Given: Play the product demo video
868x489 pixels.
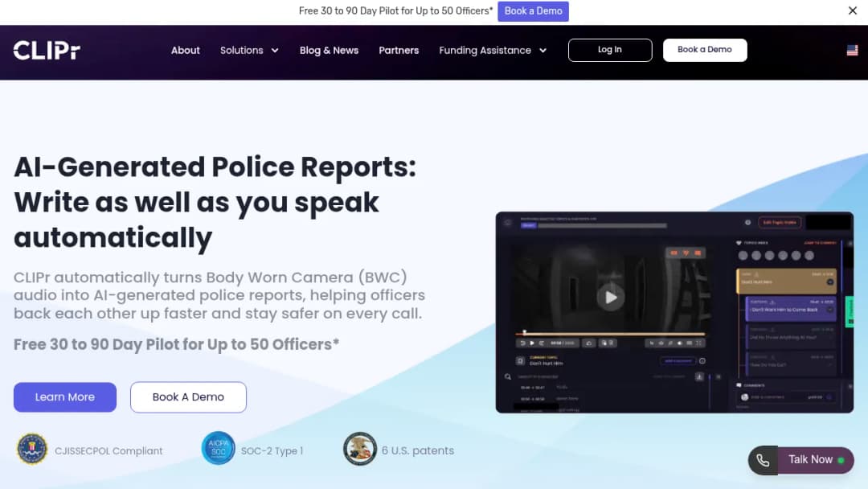Looking at the screenshot, I should coord(610,298).
